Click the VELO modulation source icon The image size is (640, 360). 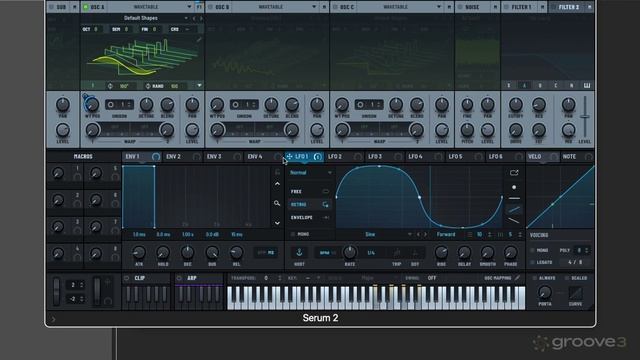click(x=554, y=157)
